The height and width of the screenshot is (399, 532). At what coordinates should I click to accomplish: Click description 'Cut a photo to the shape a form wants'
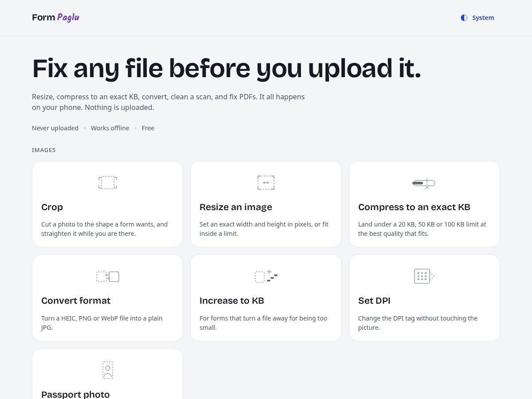tap(105, 229)
